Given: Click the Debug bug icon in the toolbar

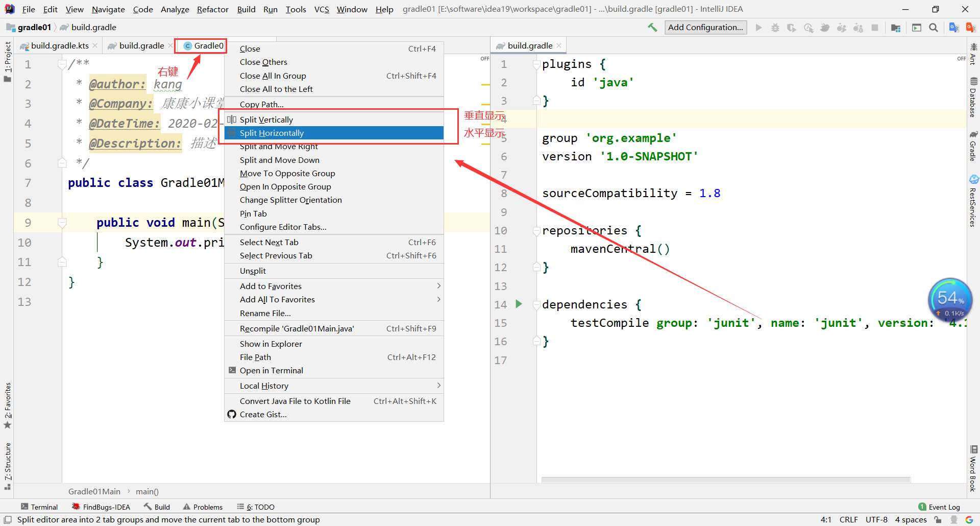Looking at the screenshot, I should click(x=775, y=28).
